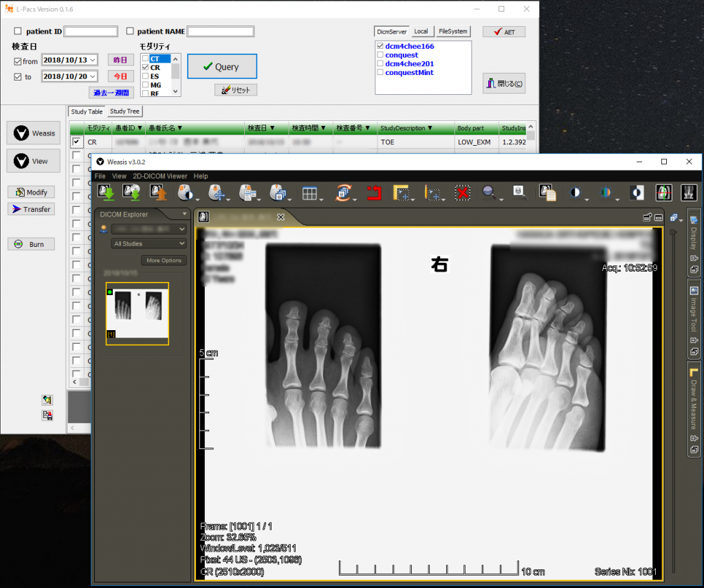704x588 pixels.
Task: Open the to date dropdown 2018/10/20
Action: 93,76
